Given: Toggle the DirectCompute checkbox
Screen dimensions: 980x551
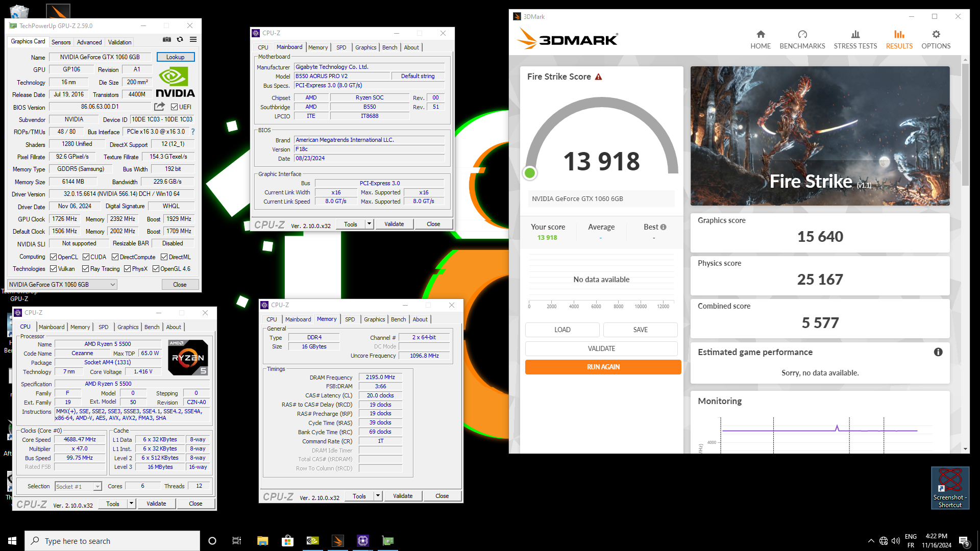Looking at the screenshot, I should (115, 257).
